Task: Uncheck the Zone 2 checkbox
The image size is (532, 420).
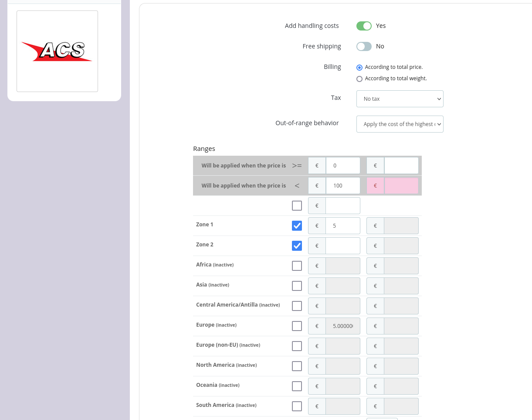Action: coord(297,246)
